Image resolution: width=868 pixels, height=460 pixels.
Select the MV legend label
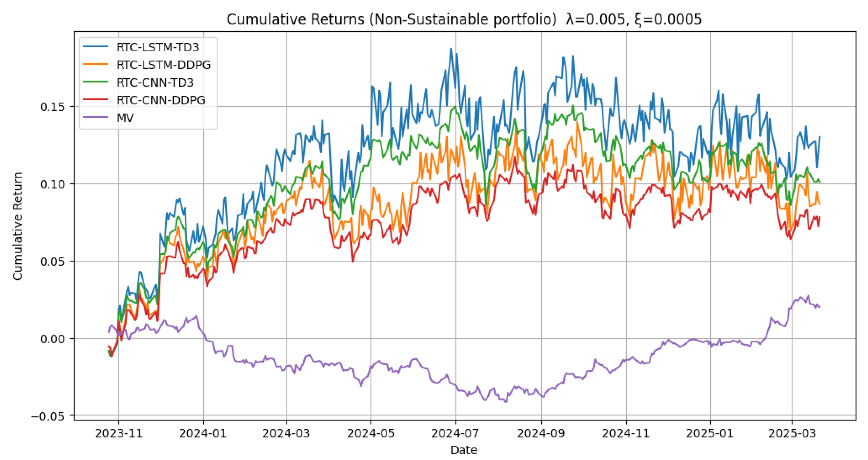point(125,118)
